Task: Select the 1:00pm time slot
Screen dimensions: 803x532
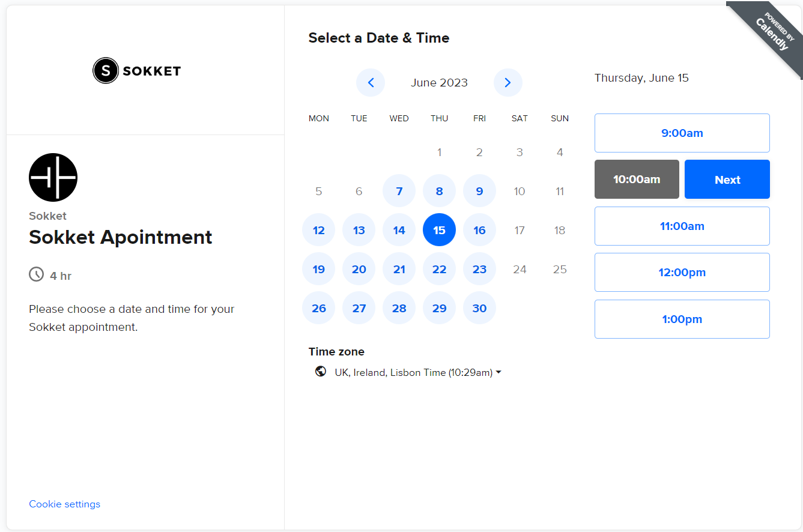Action: [x=682, y=319]
